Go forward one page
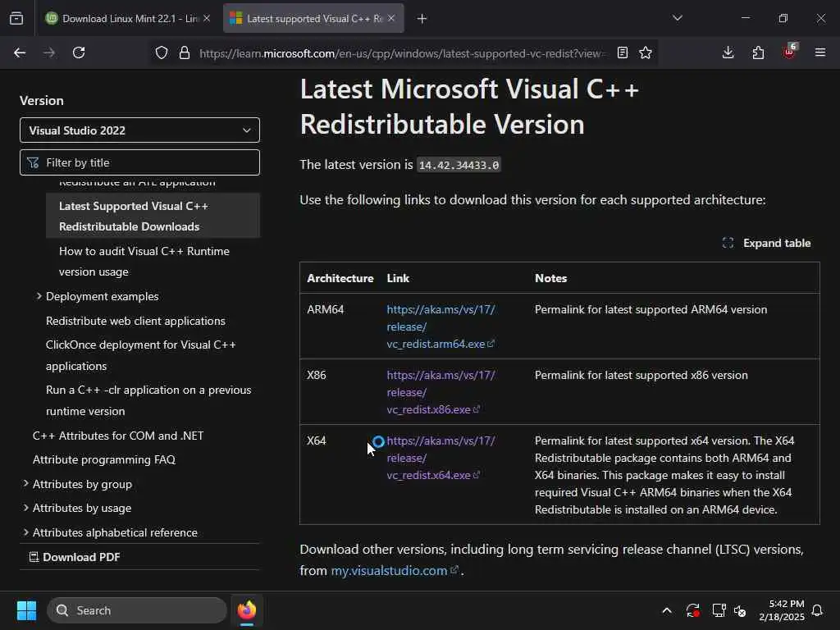This screenshot has width=840, height=630. coord(49,52)
